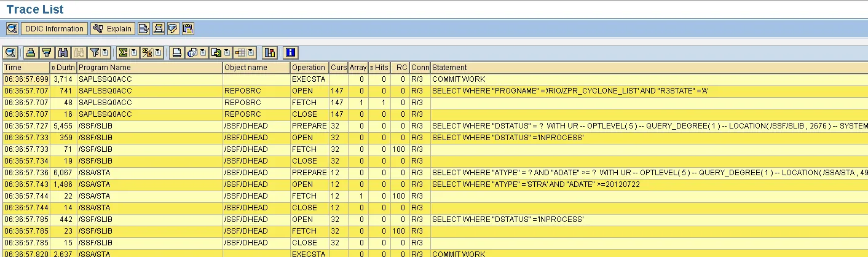Click the Explain button
868x257 pixels.
112,28
